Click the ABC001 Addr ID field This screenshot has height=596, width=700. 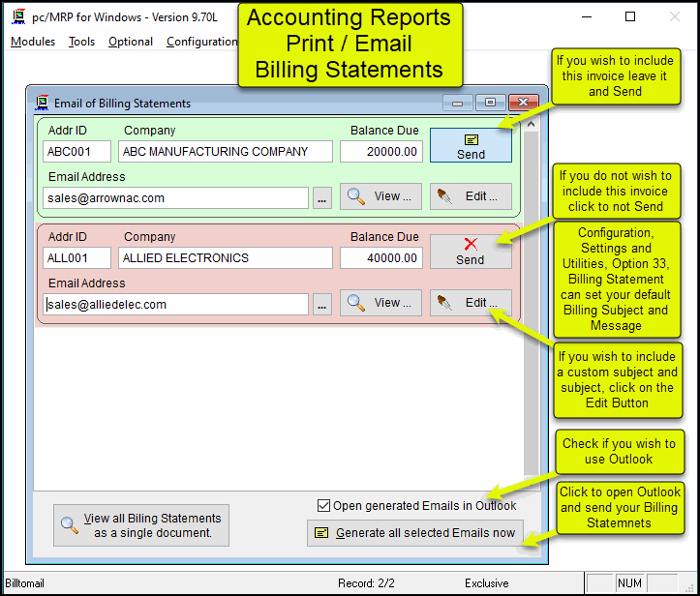click(77, 152)
